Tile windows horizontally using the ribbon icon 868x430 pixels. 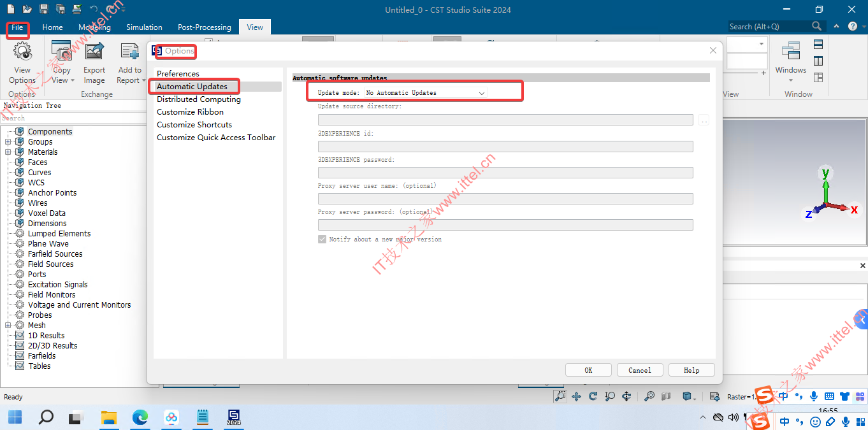tap(818, 44)
